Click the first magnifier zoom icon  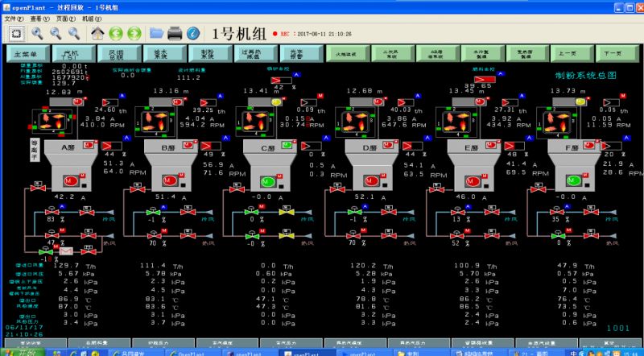point(37,33)
